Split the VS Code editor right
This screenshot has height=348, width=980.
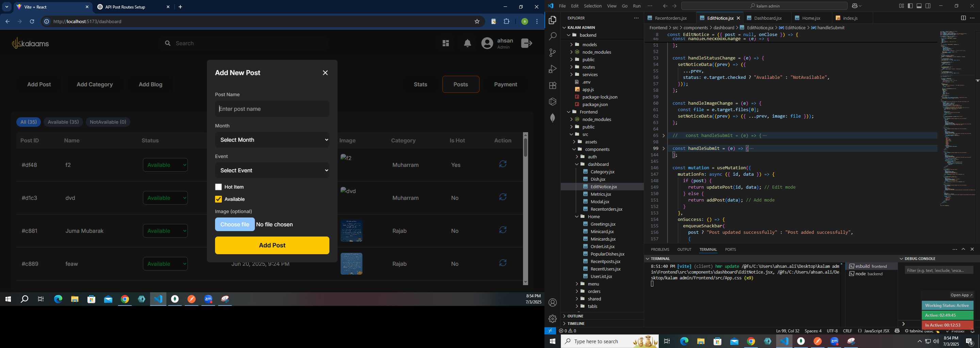click(963, 18)
